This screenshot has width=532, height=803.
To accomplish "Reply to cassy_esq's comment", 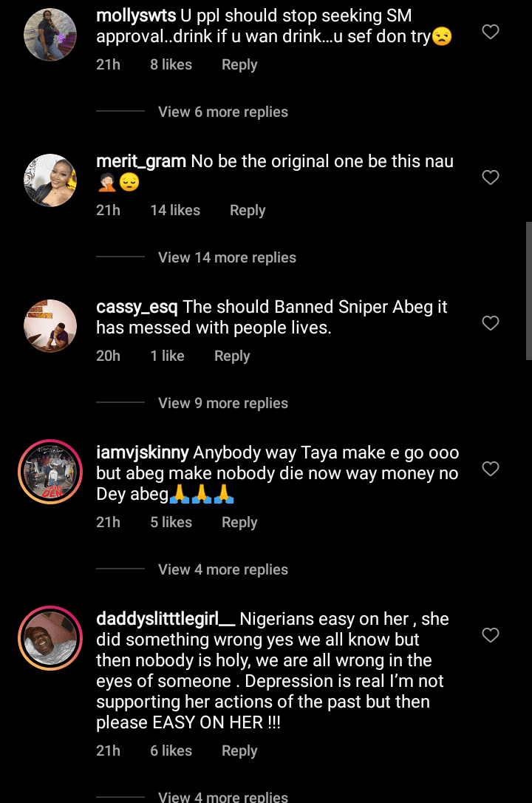I will pyautogui.click(x=232, y=356).
